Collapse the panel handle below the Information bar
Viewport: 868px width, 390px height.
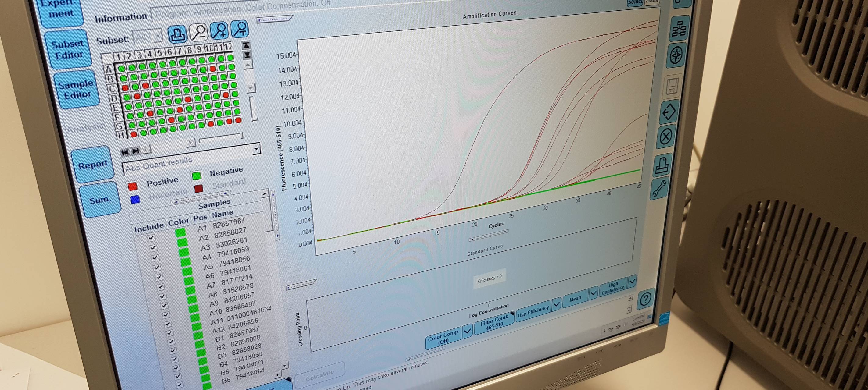[275, 19]
